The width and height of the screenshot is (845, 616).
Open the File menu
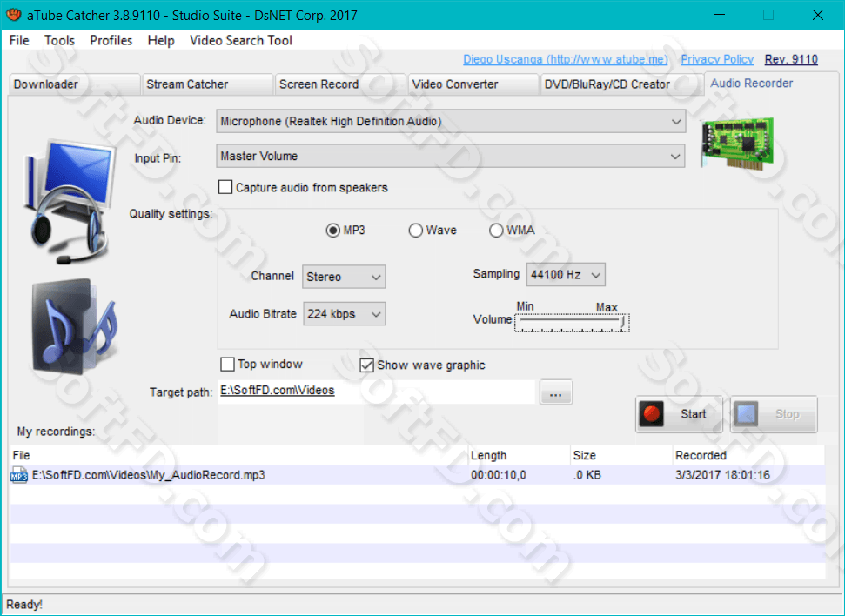tap(19, 40)
